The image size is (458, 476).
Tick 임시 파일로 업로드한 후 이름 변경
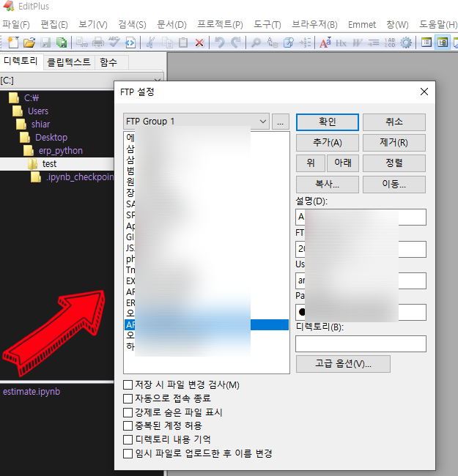(128, 453)
